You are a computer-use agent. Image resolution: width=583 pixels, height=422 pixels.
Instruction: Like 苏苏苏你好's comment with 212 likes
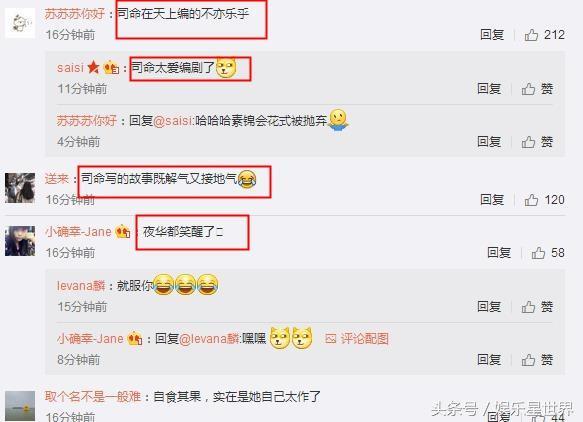(x=531, y=35)
